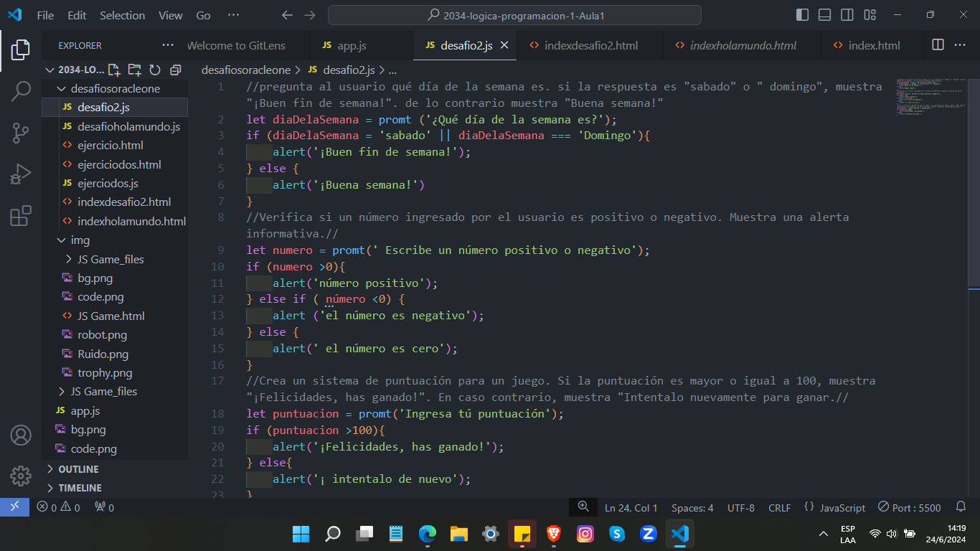Refresh the Explorer file tree
Screen dimensions: 980x551
[155, 70]
